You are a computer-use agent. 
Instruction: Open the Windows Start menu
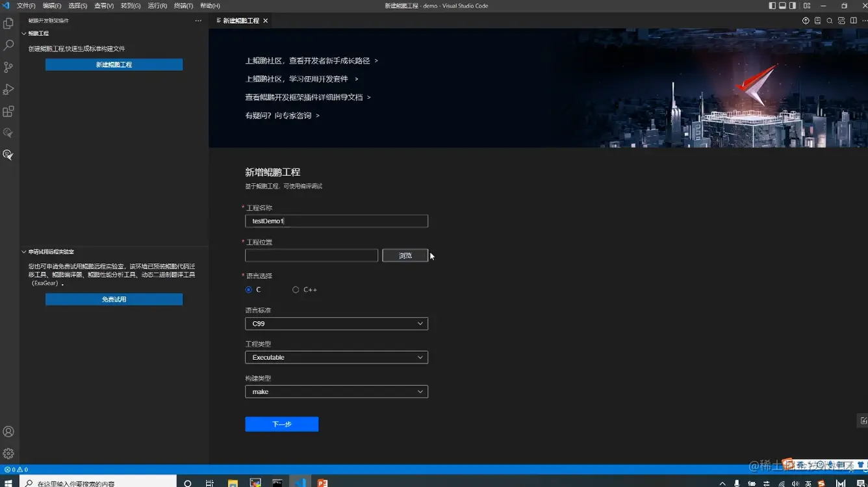click(x=8, y=482)
